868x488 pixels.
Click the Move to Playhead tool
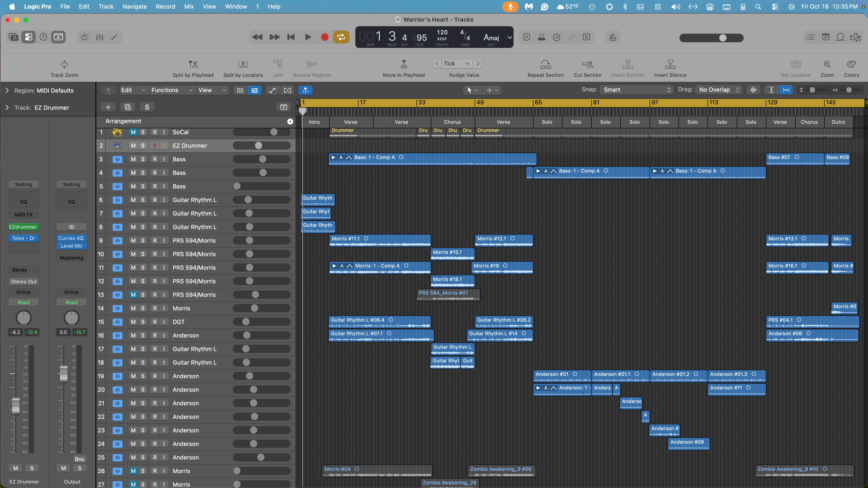404,69
